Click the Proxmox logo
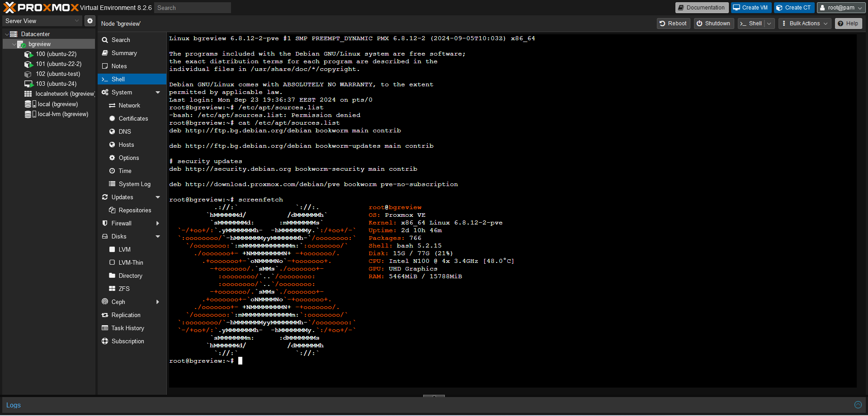This screenshot has height=416, width=868. point(41,7)
